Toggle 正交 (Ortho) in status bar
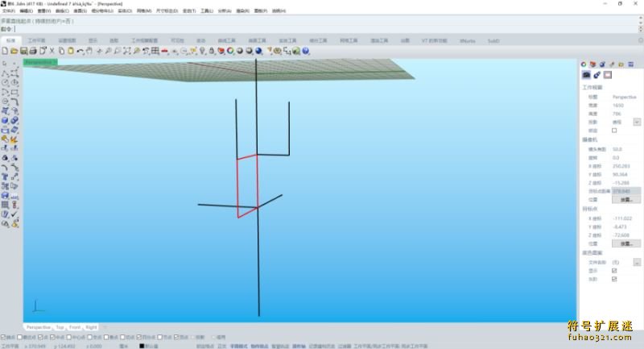 [222, 346]
